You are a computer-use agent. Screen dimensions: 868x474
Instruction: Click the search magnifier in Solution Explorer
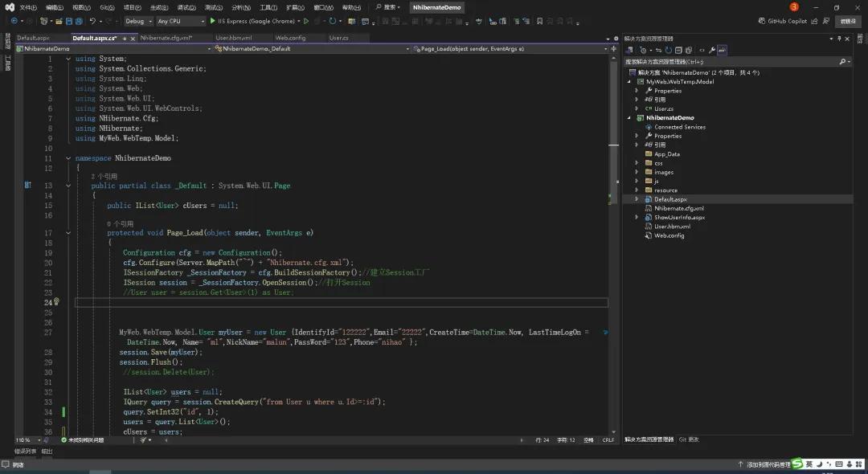(841, 61)
